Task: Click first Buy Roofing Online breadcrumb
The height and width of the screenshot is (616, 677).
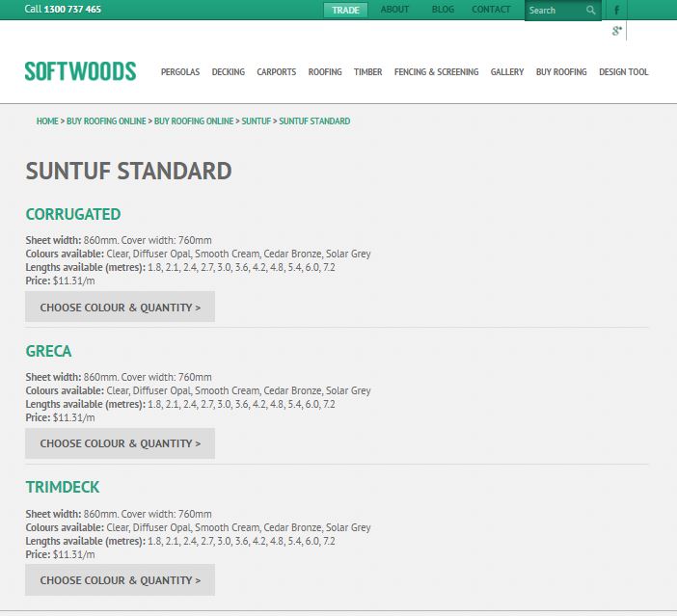Action: pyautogui.click(x=106, y=121)
